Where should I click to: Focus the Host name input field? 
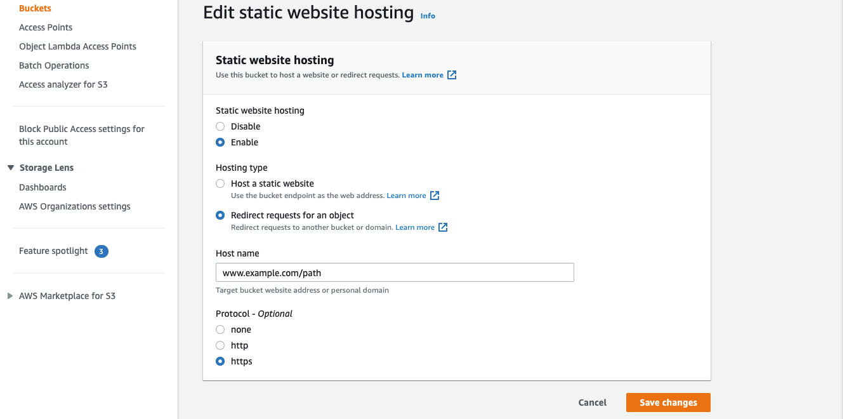click(x=395, y=273)
